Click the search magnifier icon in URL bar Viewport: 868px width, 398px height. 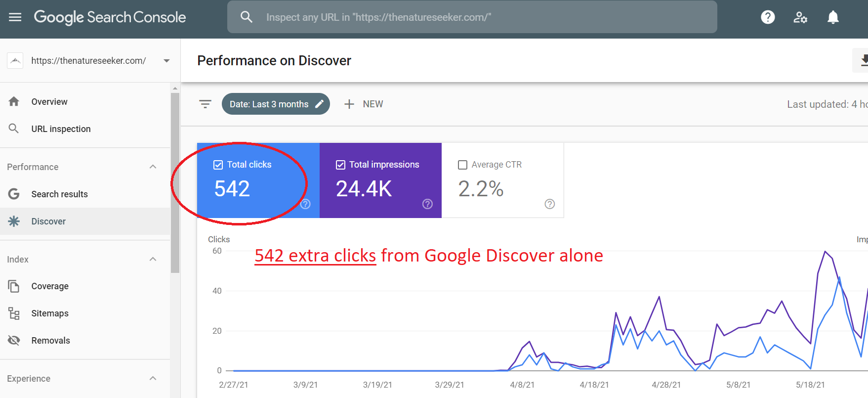coord(246,17)
